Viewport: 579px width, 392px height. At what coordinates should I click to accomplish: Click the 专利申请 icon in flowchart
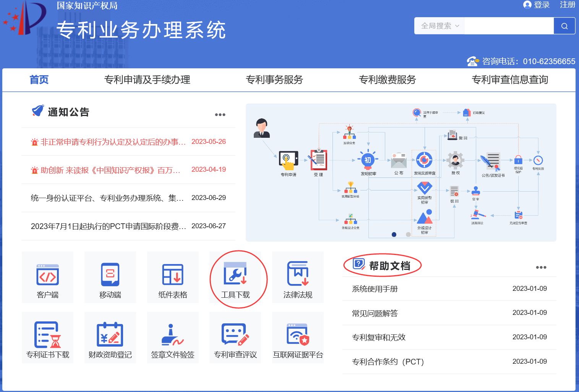(x=288, y=160)
